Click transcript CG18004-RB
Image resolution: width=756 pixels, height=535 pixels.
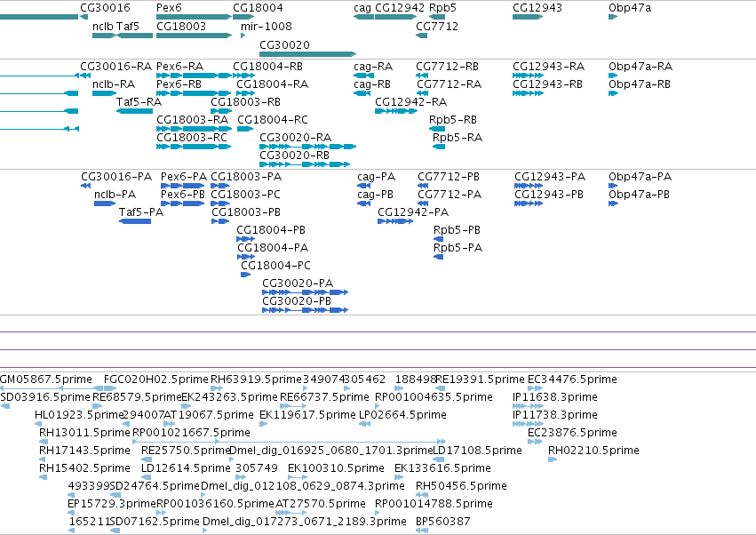pos(267,66)
